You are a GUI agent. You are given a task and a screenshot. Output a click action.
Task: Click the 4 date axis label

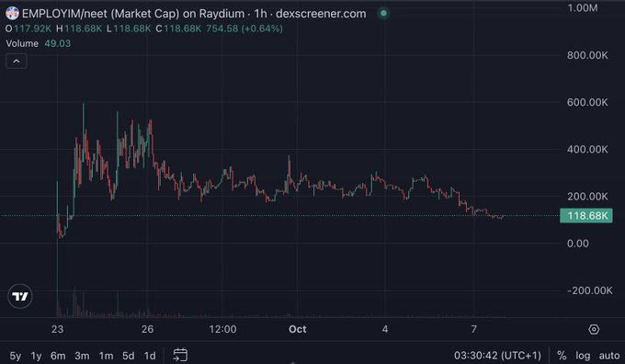385,329
